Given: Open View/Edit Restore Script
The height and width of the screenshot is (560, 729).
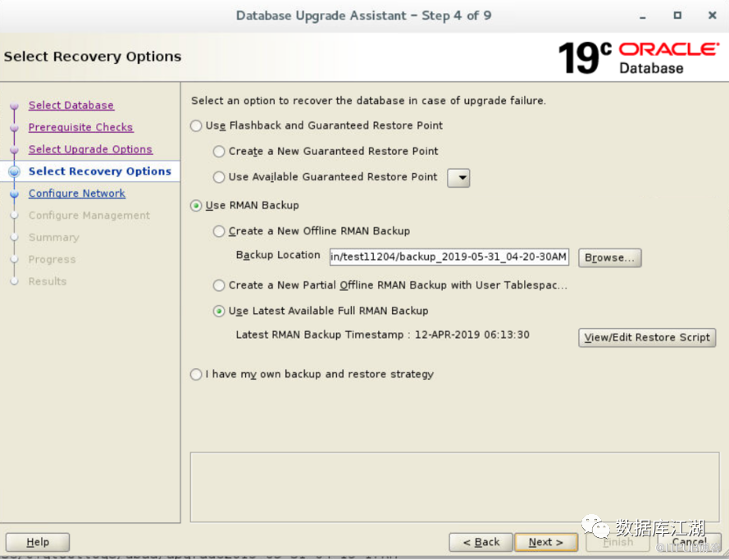Looking at the screenshot, I should click(647, 338).
